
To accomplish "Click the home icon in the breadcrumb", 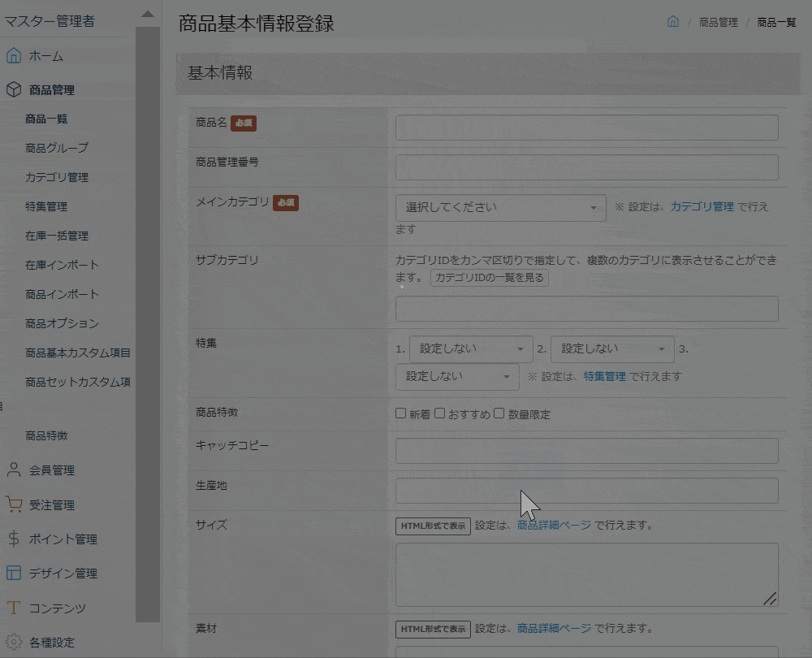I will pos(672,21).
